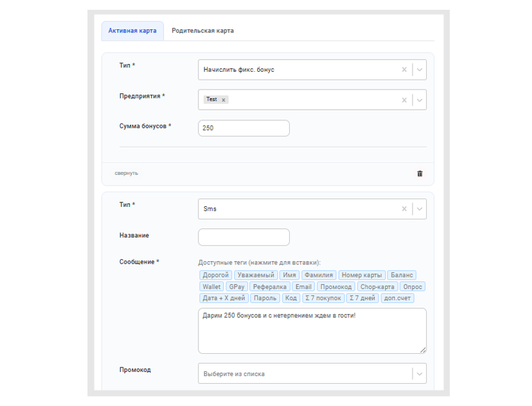Expand the 'Начислить фикс. бонус' type dropdown
532x406 pixels.
click(420, 70)
